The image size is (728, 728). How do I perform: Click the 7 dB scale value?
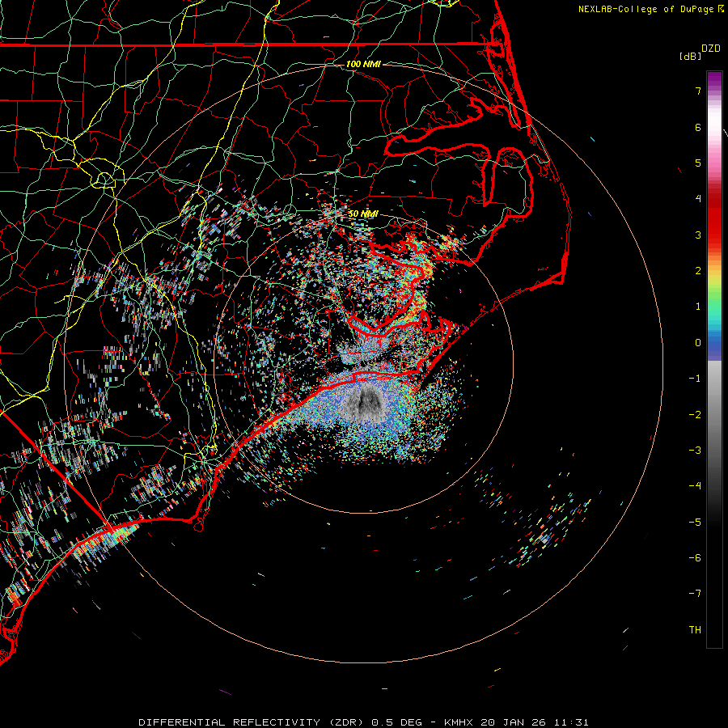point(698,91)
